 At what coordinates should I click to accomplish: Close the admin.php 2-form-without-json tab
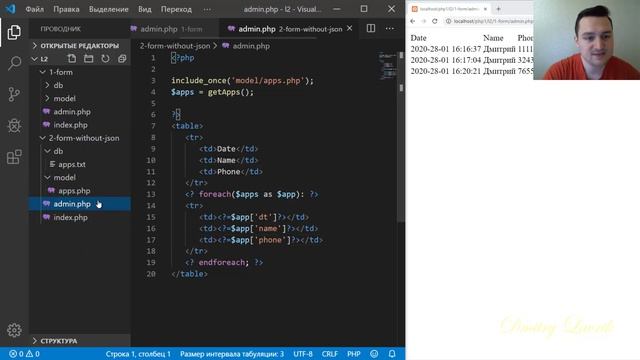(x=350, y=29)
